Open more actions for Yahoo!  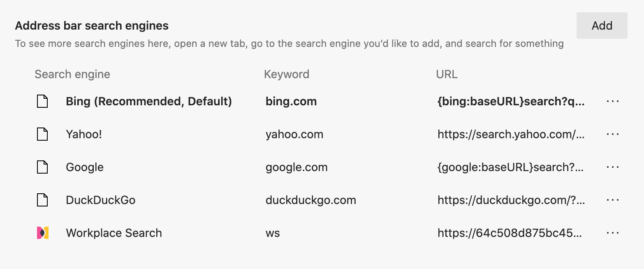coord(613,134)
